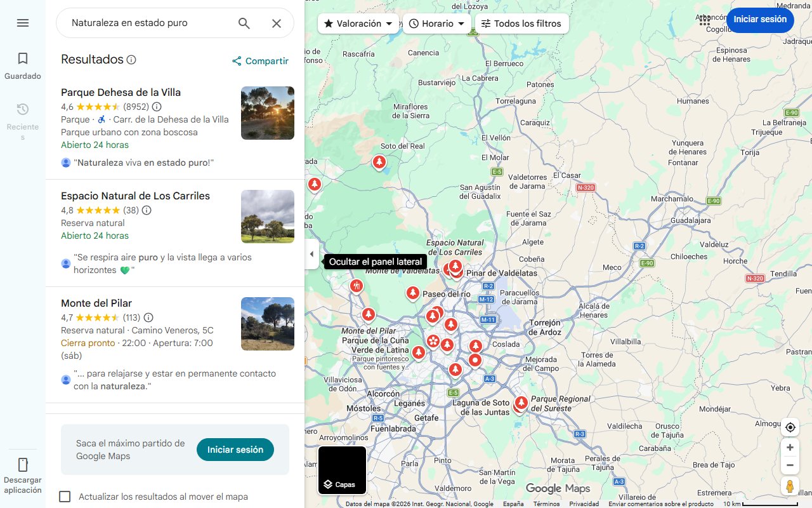
Task: Open 'Todos los filtros'
Action: point(523,23)
